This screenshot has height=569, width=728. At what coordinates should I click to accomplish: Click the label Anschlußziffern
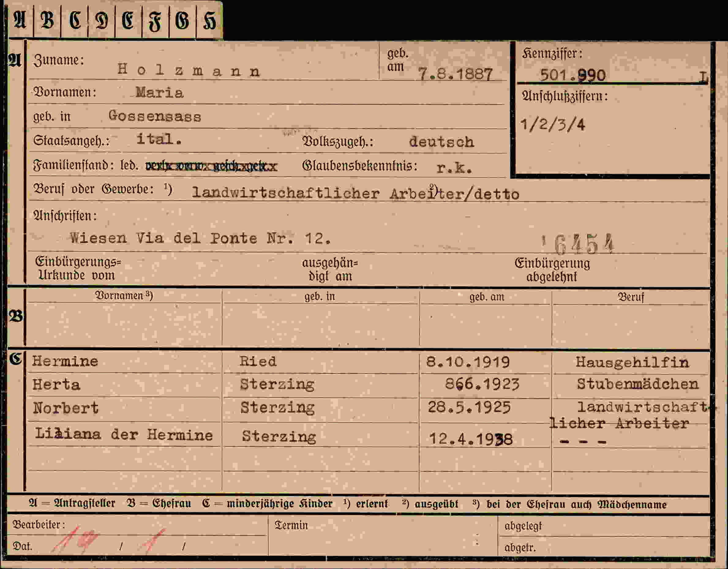tap(565, 96)
